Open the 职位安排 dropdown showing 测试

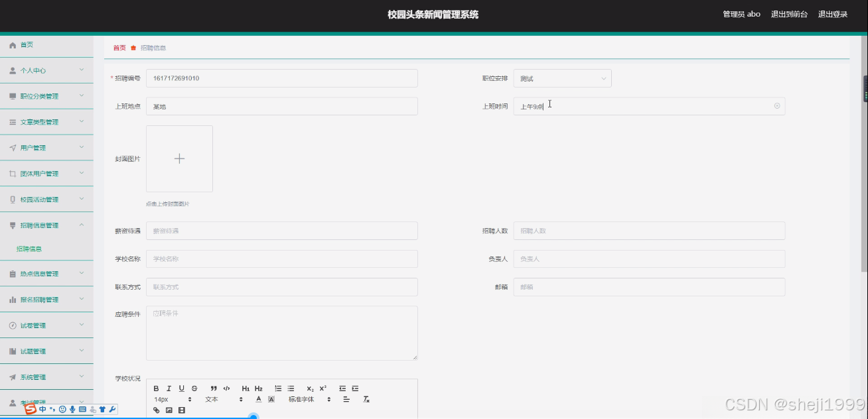tap(562, 78)
